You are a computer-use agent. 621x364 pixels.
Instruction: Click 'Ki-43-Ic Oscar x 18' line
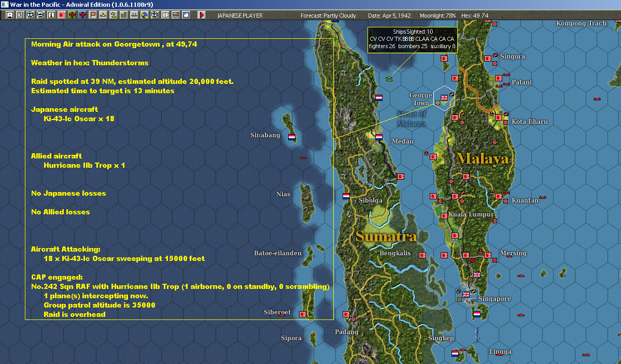pos(79,119)
